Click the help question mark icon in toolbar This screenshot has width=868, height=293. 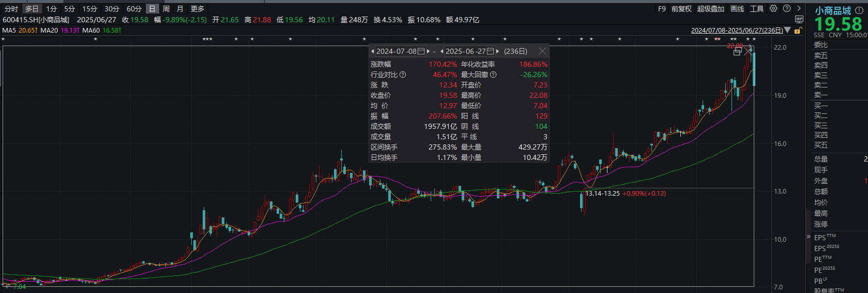pyautogui.click(x=787, y=9)
